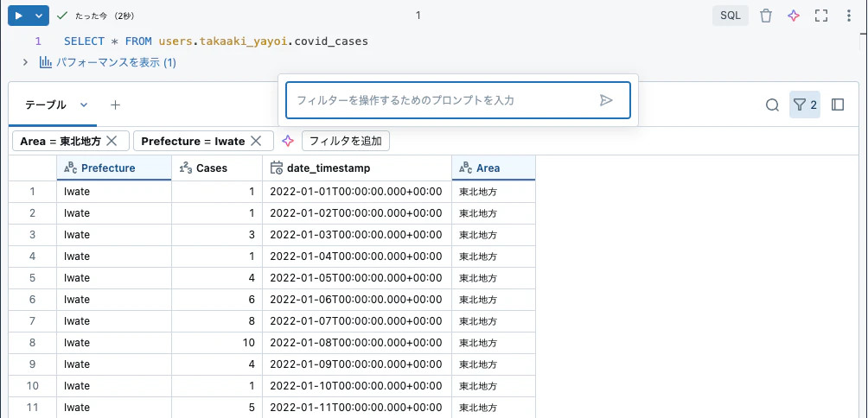Screen dimensions: 868x418
Task: Select Cases value 8 in row 7
Action: [x=217, y=320]
